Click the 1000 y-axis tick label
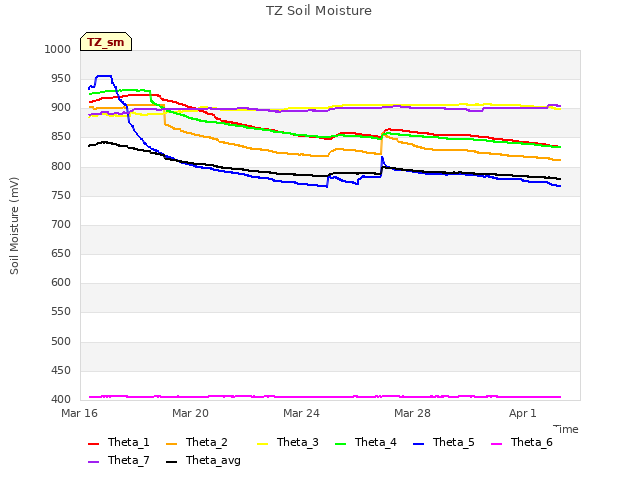640x480 pixels. pos(58,49)
